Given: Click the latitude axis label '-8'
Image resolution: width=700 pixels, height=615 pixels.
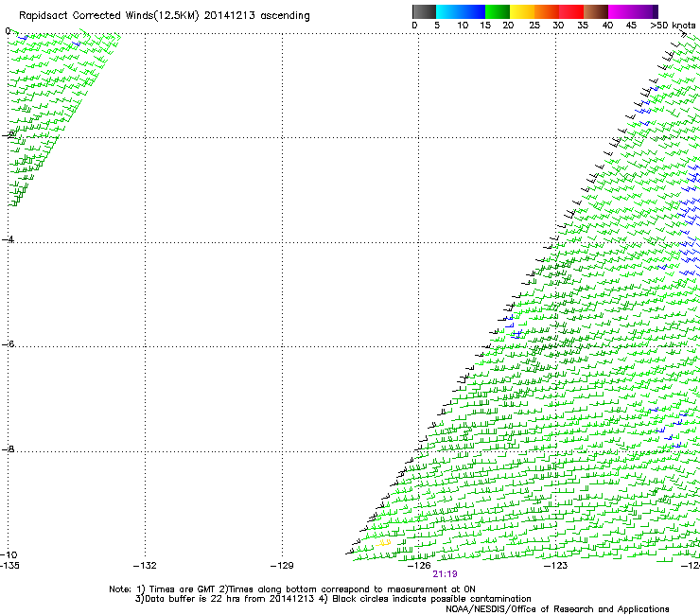Looking at the screenshot, I should [x=8, y=448].
